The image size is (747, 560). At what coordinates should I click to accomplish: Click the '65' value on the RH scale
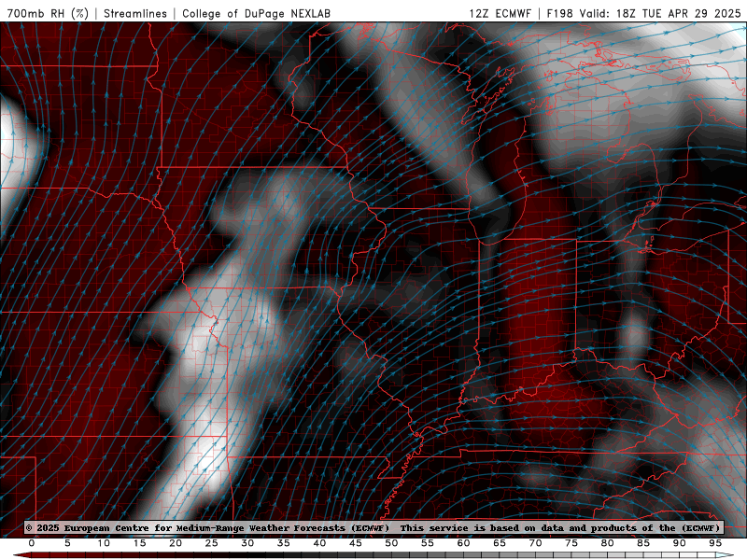click(x=500, y=543)
